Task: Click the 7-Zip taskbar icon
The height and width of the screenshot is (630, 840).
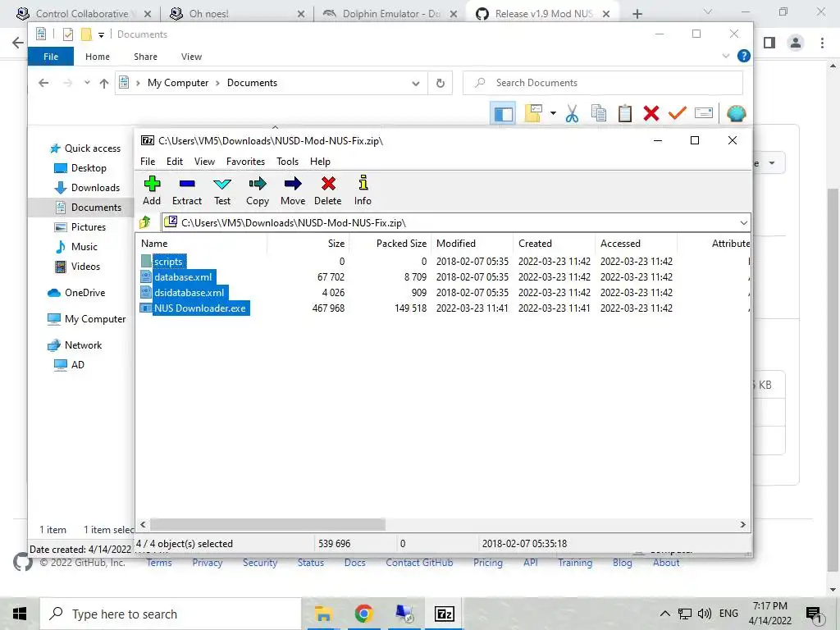Action: pos(445,614)
